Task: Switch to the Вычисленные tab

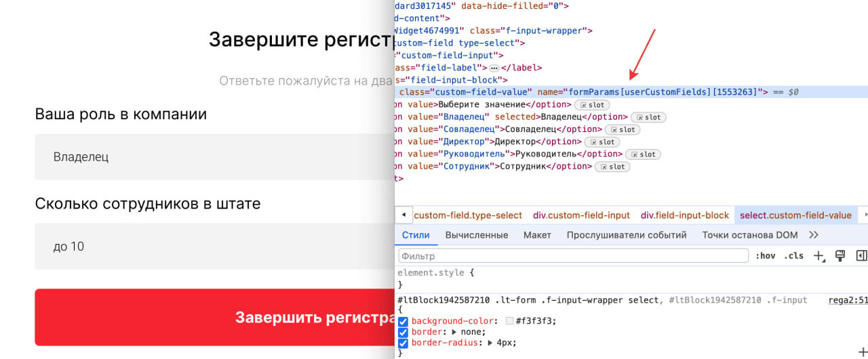Action: click(477, 235)
